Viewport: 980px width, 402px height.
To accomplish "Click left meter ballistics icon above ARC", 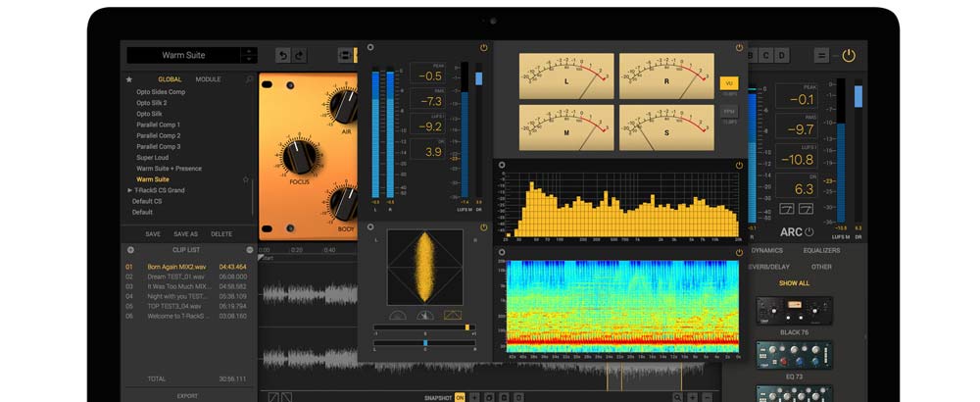I will 787,208.
